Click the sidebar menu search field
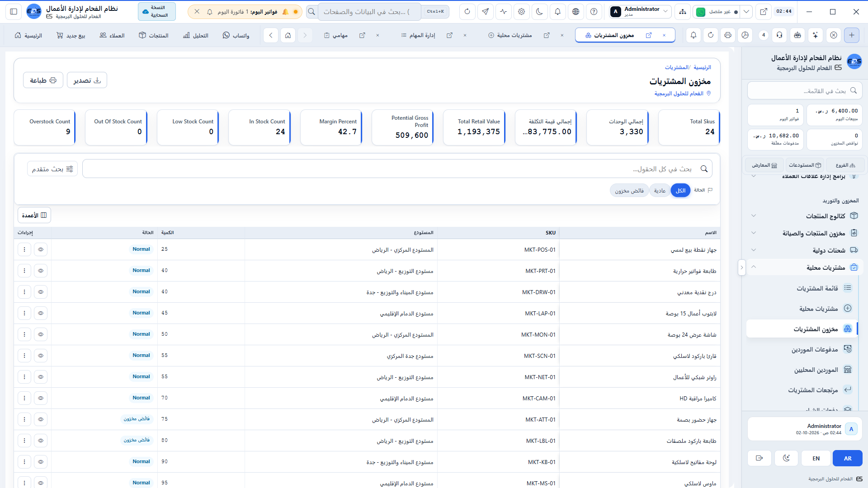Image resolution: width=868 pixels, height=488 pixels. [804, 90]
